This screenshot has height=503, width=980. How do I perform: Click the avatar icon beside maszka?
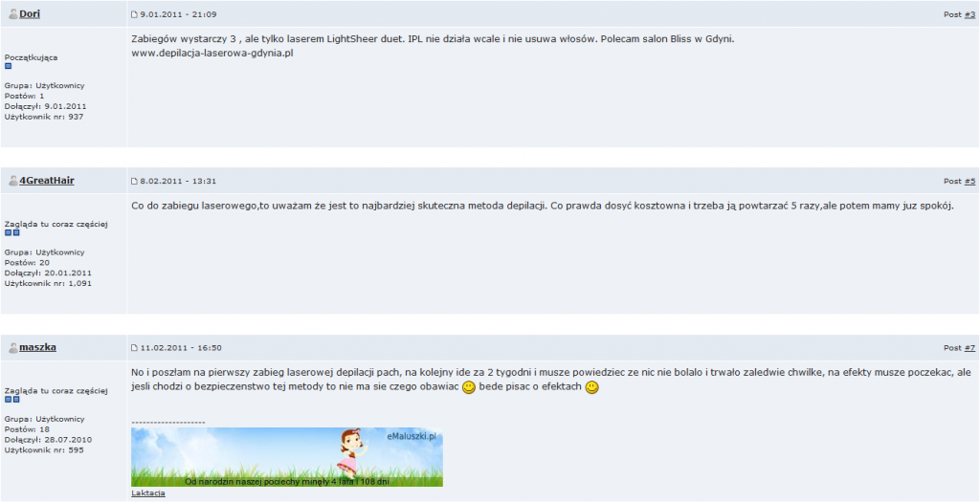pos(13,347)
